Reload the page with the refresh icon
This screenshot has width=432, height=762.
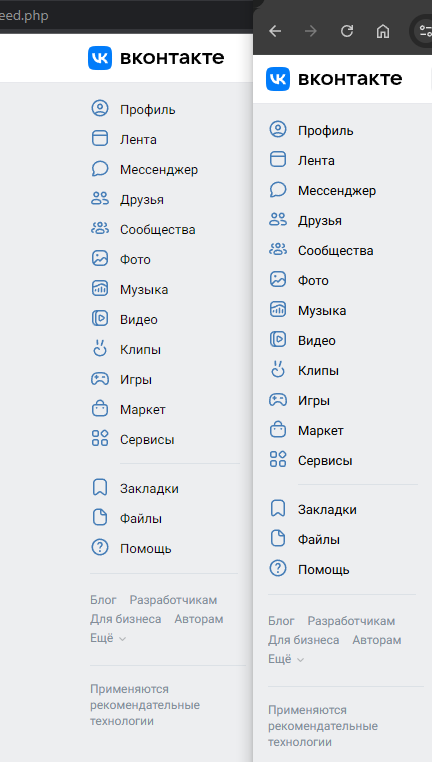point(346,31)
